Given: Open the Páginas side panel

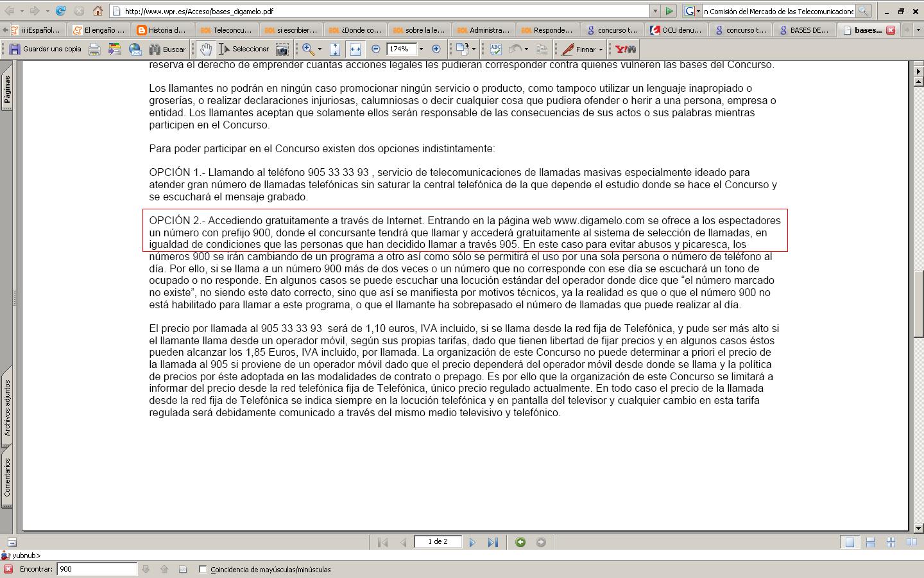Looking at the screenshot, I should pos(7,89).
